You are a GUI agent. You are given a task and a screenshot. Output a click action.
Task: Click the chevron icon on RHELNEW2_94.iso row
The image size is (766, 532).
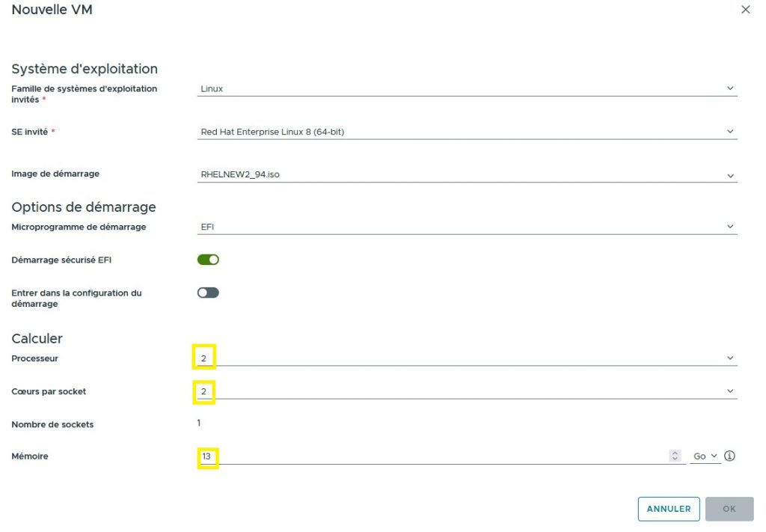pyautogui.click(x=730, y=176)
